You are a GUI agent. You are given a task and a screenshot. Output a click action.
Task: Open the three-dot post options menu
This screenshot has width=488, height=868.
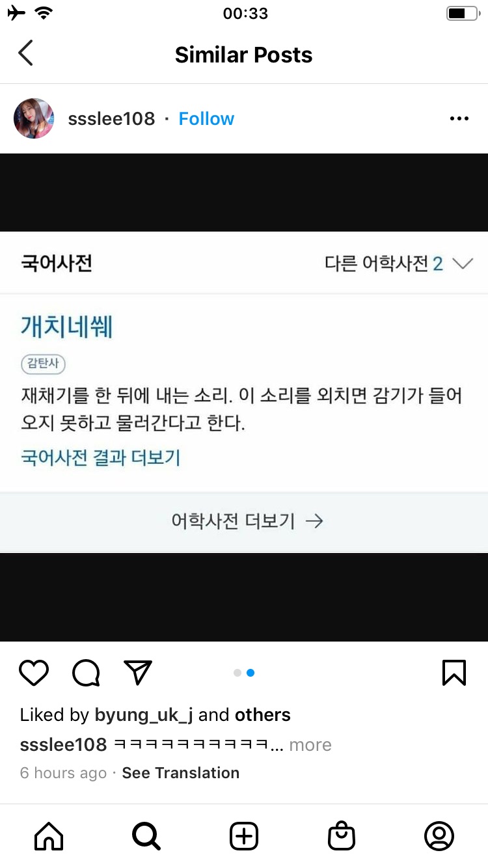[459, 118]
